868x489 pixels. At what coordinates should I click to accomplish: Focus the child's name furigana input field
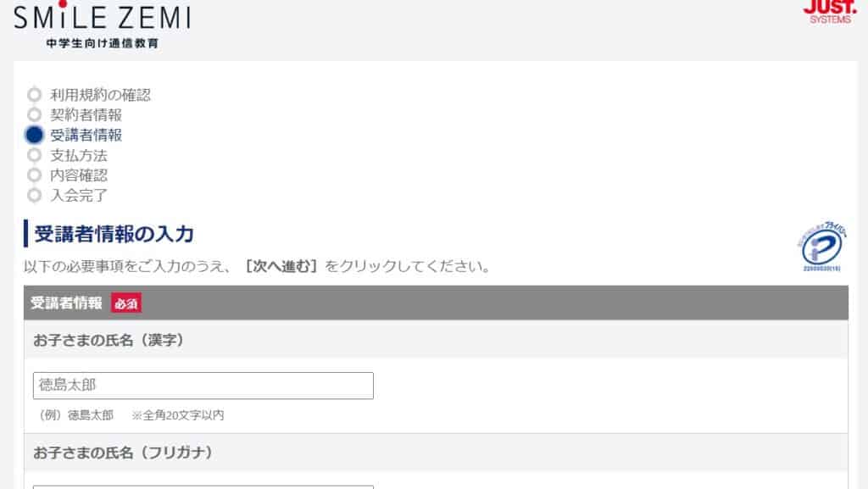203,486
